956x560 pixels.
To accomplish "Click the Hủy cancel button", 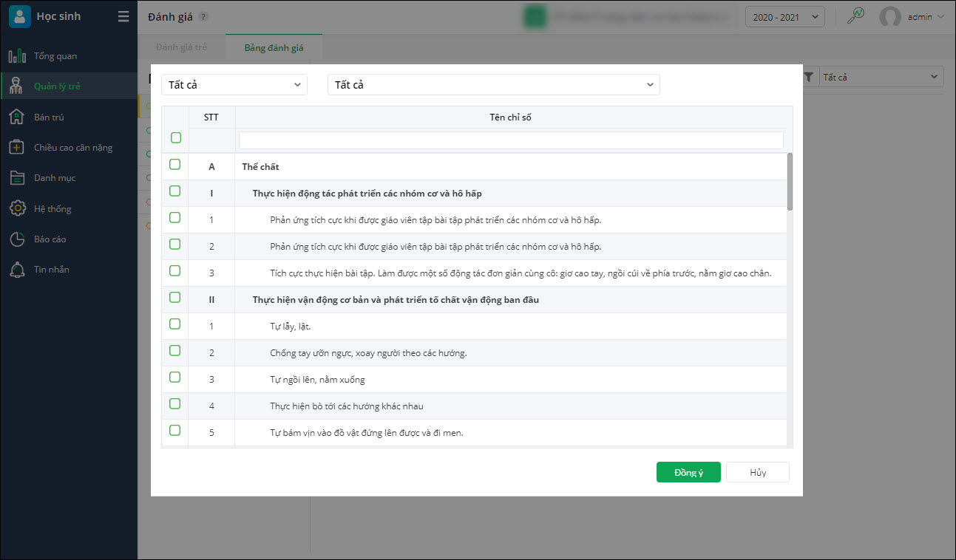I will click(758, 472).
